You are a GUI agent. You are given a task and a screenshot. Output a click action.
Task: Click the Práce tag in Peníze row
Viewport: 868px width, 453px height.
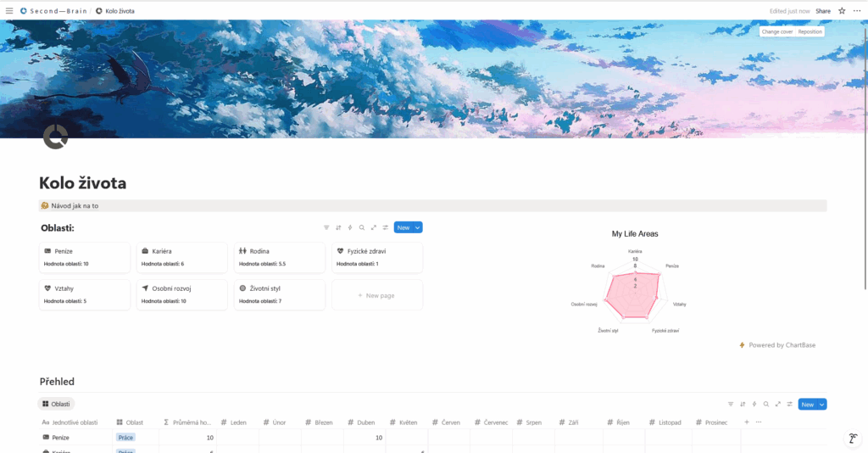125,438
